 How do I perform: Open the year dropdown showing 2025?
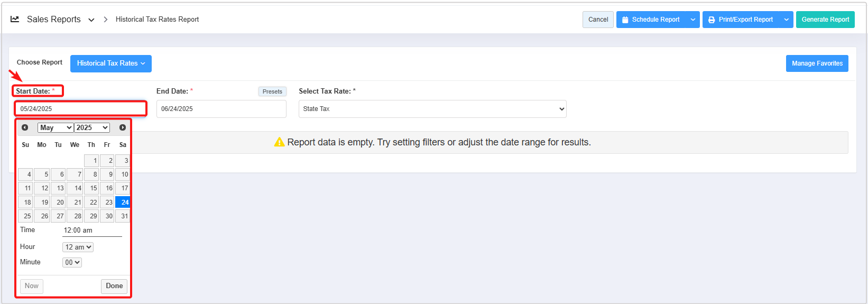click(x=92, y=127)
